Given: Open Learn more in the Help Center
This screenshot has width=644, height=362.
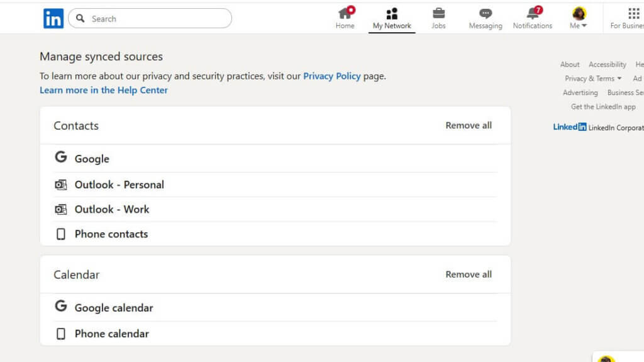Looking at the screenshot, I should (x=104, y=90).
